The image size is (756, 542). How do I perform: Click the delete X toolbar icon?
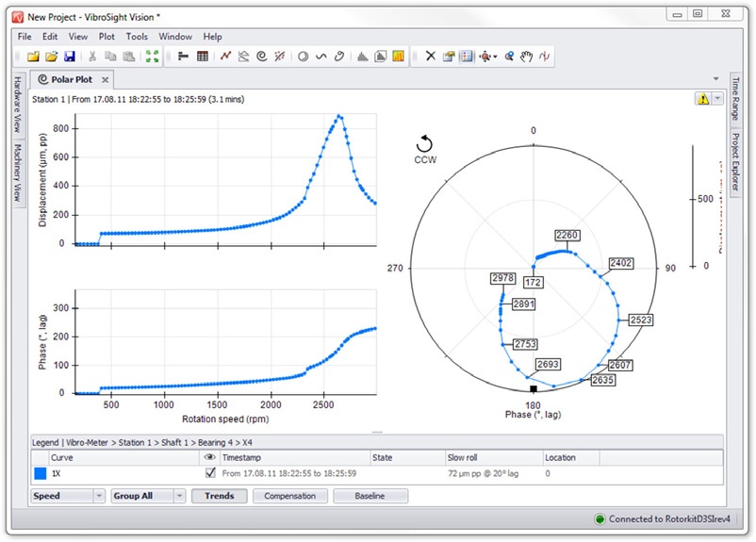click(x=430, y=57)
